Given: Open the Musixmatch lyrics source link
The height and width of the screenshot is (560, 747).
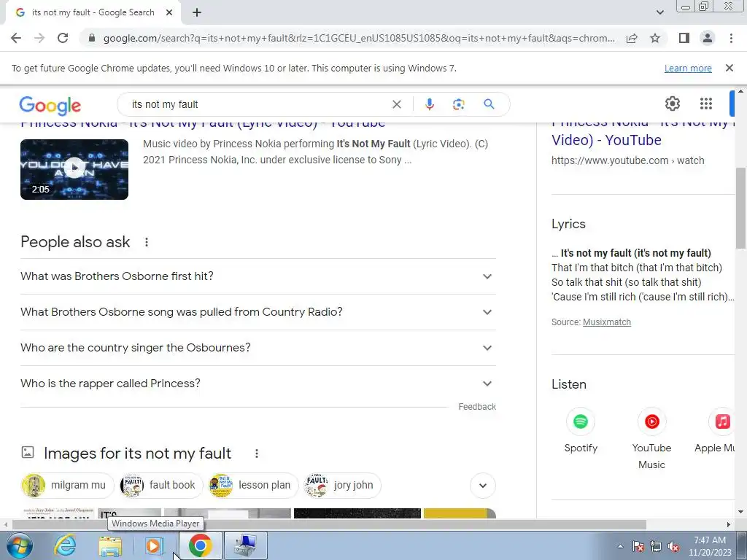Looking at the screenshot, I should click(606, 322).
